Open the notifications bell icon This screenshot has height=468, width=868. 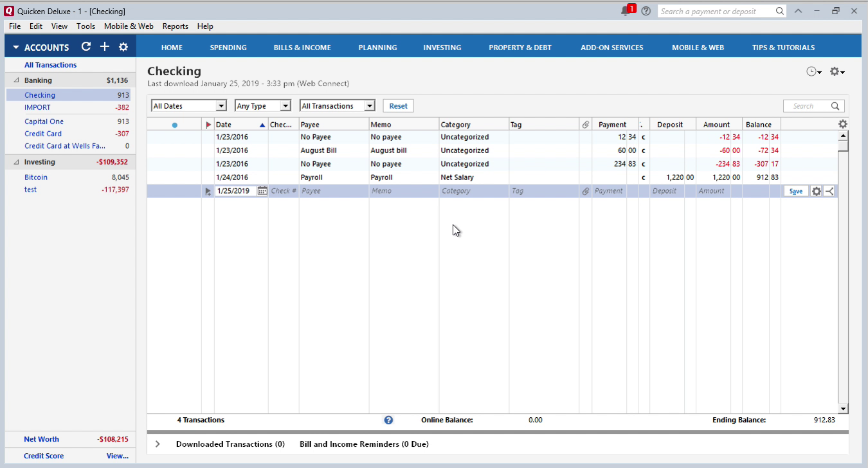pos(626,11)
